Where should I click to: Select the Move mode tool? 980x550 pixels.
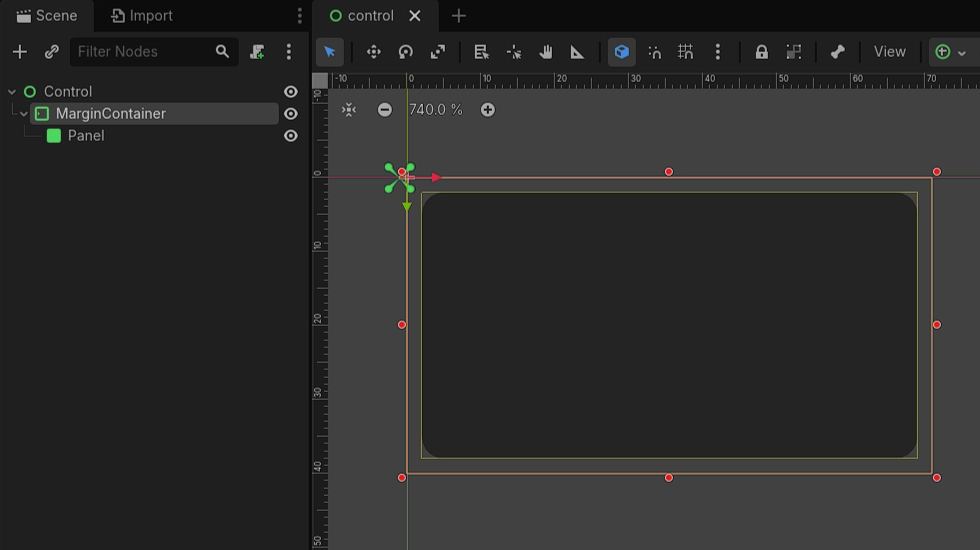(x=374, y=52)
